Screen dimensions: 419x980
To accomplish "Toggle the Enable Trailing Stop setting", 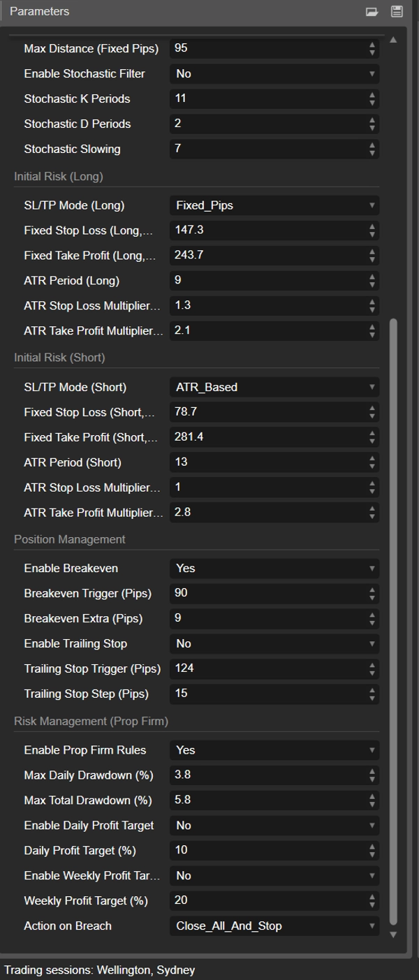I will pyautogui.click(x=274, y=644).
